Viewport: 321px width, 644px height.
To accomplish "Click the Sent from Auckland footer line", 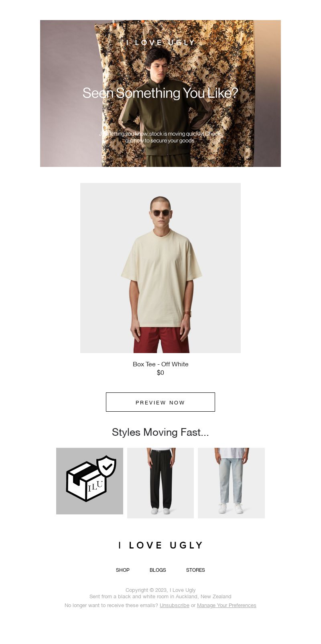I will pos(160,597).
